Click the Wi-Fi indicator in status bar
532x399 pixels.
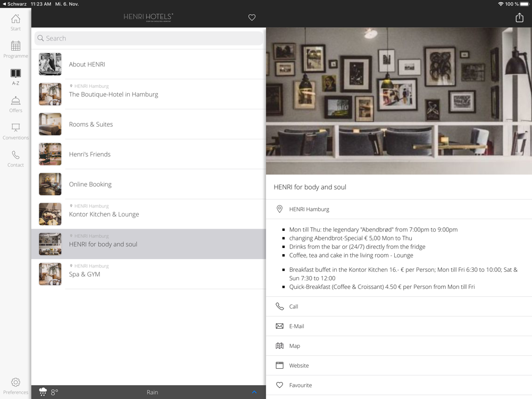(x=501, y=4)
